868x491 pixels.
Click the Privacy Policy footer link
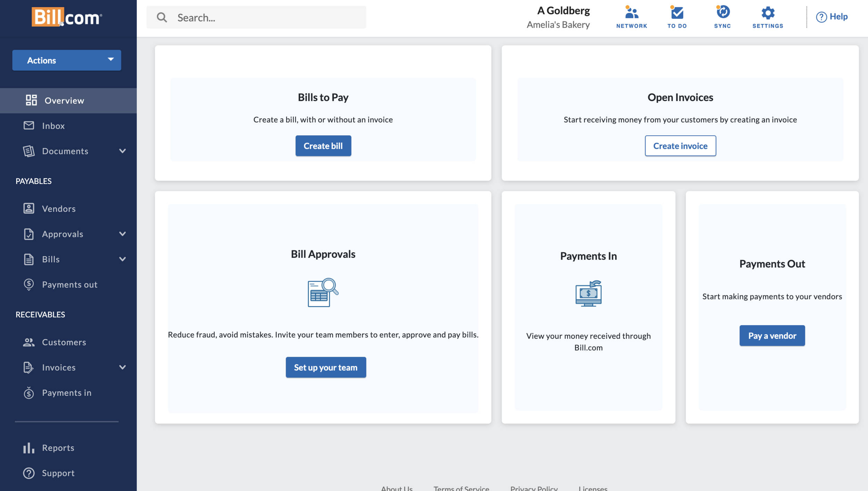pyautogui.click(x=534, y=488)
